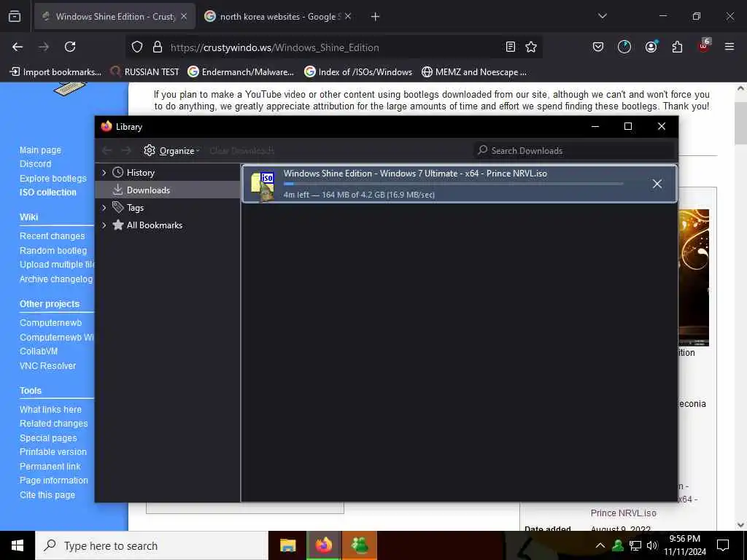This screenshot has height=560, width=747.
Task: Open tracking protection shield icon
Action: click(137, 47)
